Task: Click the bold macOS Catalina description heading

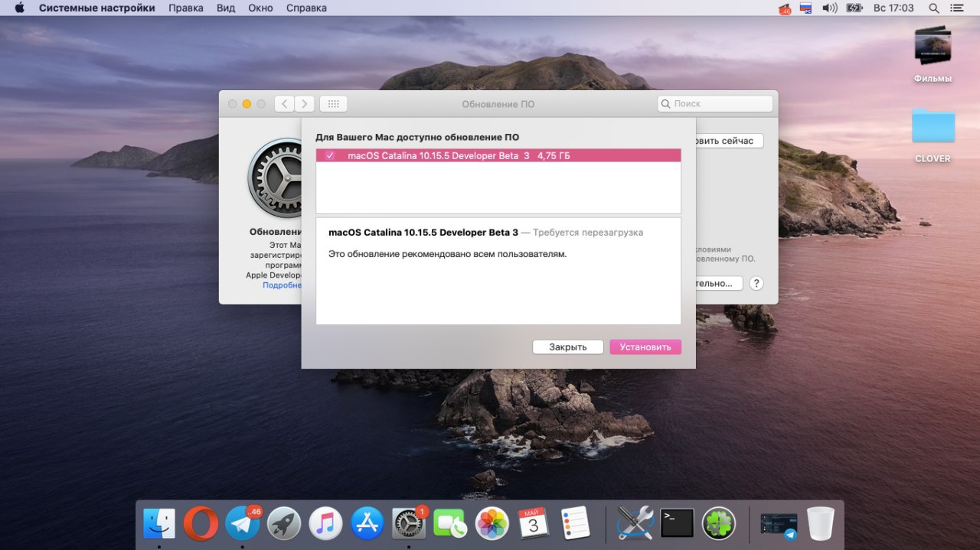Action: [423, 233]
